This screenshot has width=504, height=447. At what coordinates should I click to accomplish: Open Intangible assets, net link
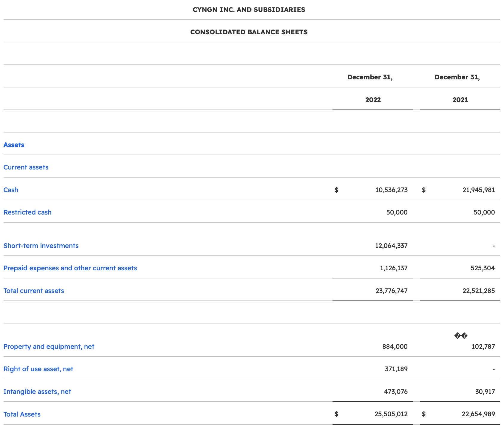(37, 391)
